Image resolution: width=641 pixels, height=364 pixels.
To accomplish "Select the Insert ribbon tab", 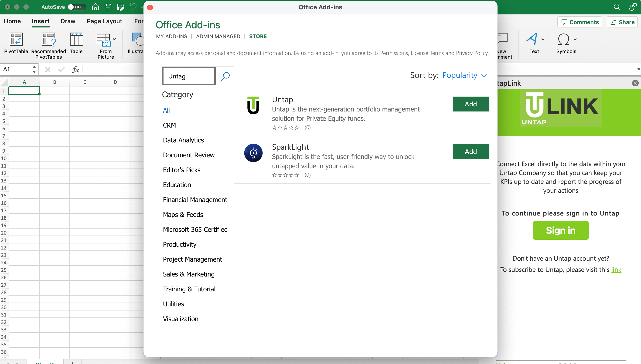I will pyautogui.click(x=41, y=21).
